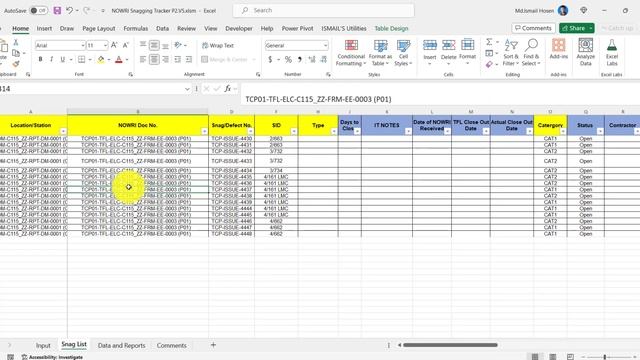Open the font size dropdown
This screenshot has height=360, width=640.
[x=105, y=45]
